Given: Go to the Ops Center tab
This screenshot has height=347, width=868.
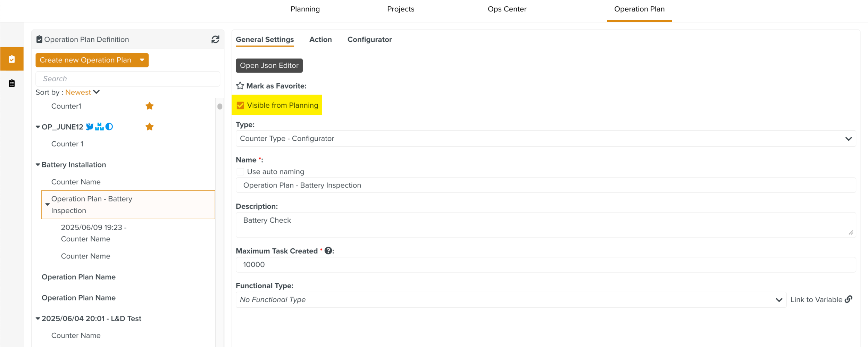Looking at the screenshot, I should click(507, 9).
